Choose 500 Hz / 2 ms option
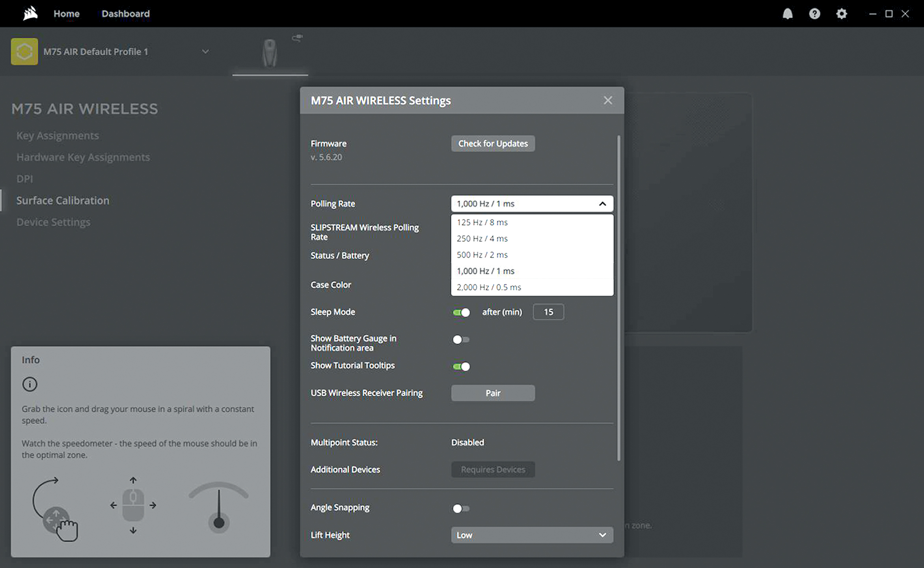The width and height of the screenshot is (924, 568). [x=532, y=254]
